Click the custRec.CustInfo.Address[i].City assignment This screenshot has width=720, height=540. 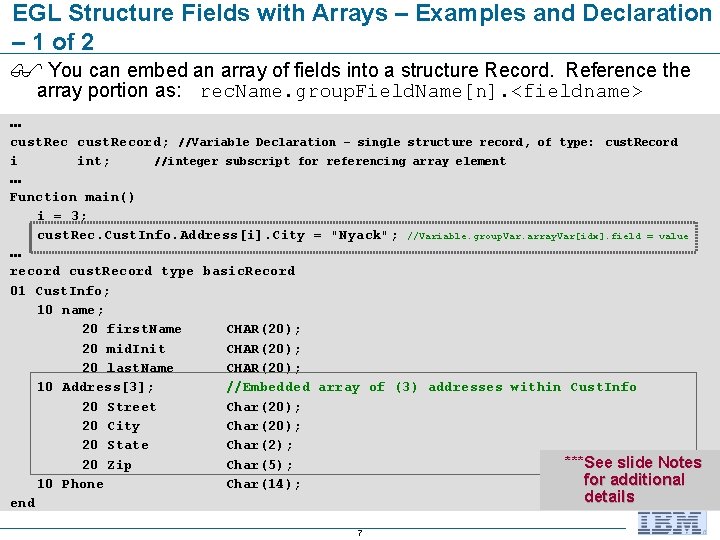tap(218, 236)
